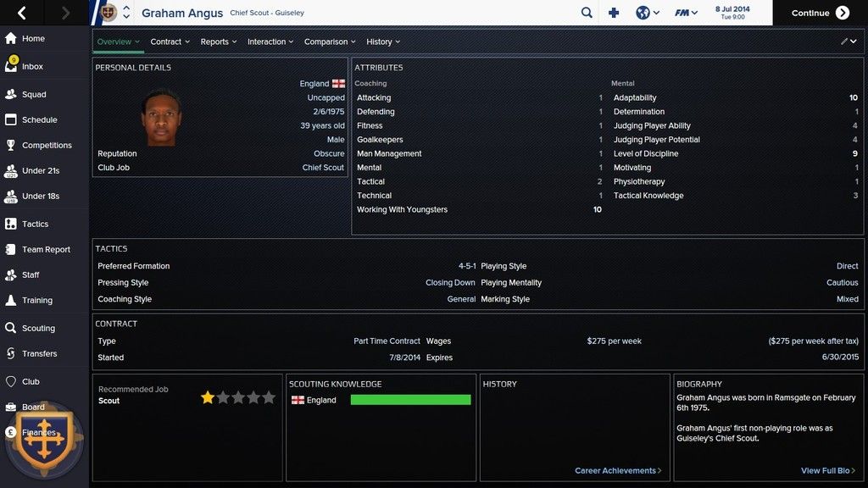Screen dimensions: 868x488
Task: Click the plus bookmark icon in top bar
Action: tap(615, 13)
